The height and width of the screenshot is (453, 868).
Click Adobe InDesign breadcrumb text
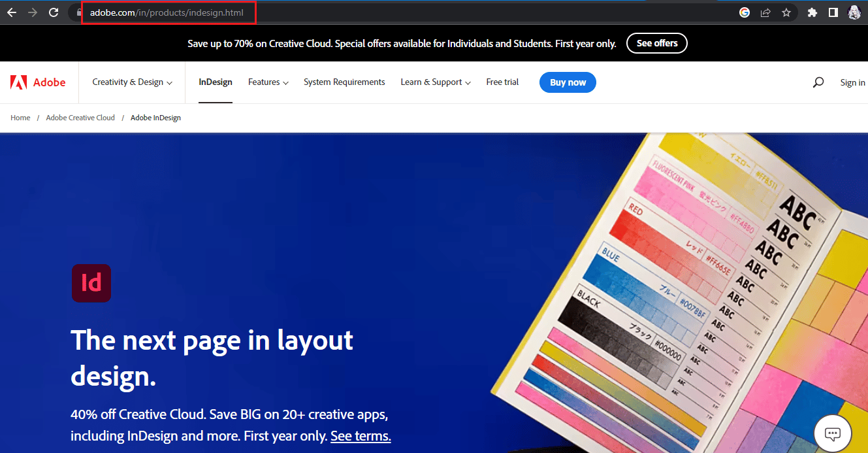155,118
